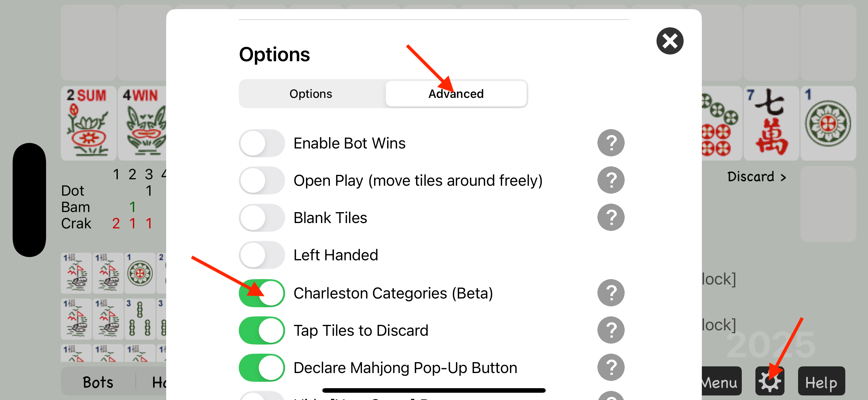Switch to the Options tab
This screenshot has width=868, height=400.
[311, 94]
